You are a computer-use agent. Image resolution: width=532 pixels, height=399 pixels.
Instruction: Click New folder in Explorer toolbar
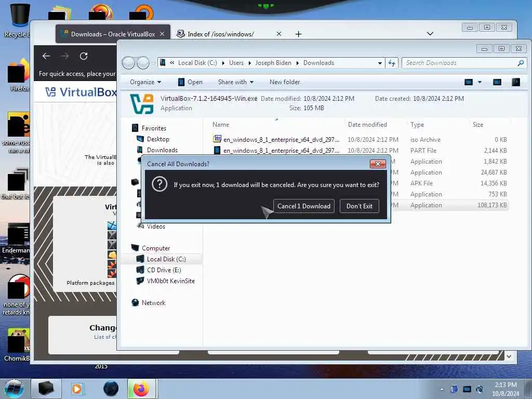[x=285, y=82]
